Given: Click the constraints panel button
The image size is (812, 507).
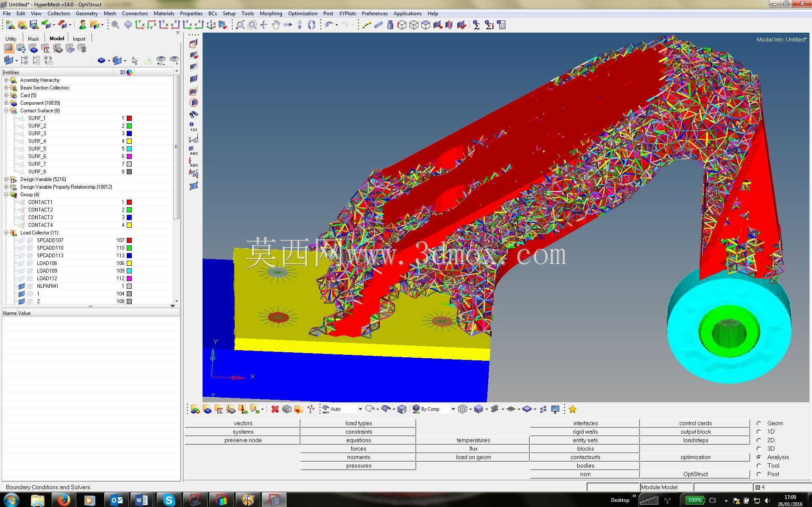Looking at the screenshot, I should click(x=359, y=432).
